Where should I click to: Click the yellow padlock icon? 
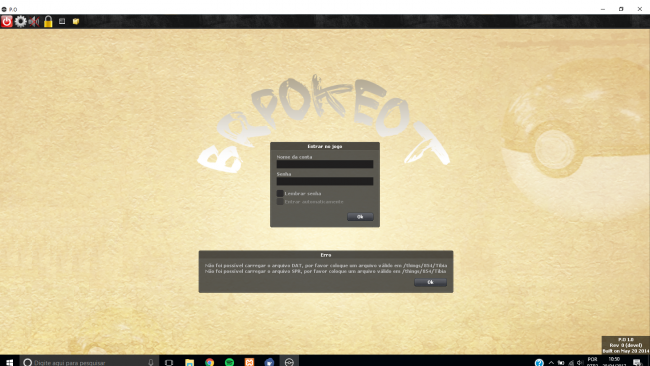click(x=48, y=21)
